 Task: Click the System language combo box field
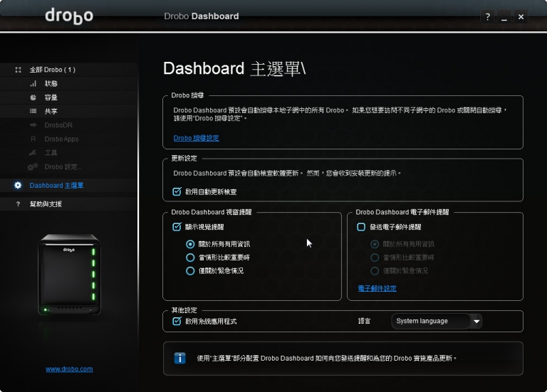(437, 322)
